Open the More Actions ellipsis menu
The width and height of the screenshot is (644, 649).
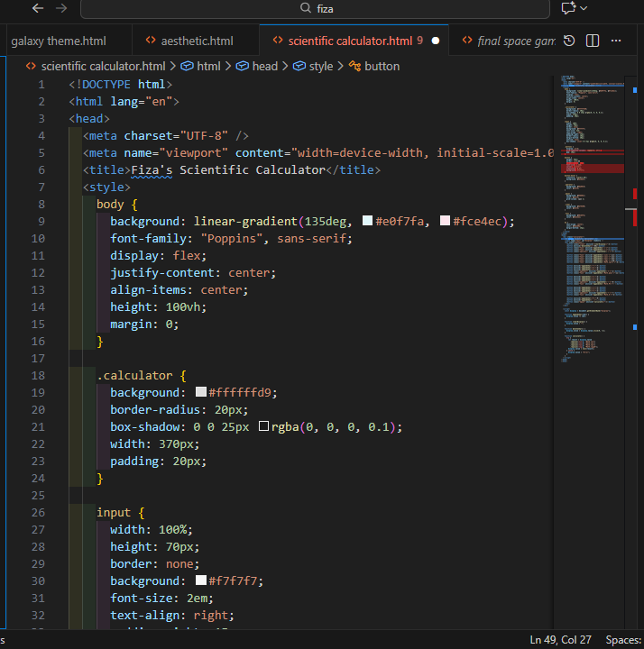(616, 41)
